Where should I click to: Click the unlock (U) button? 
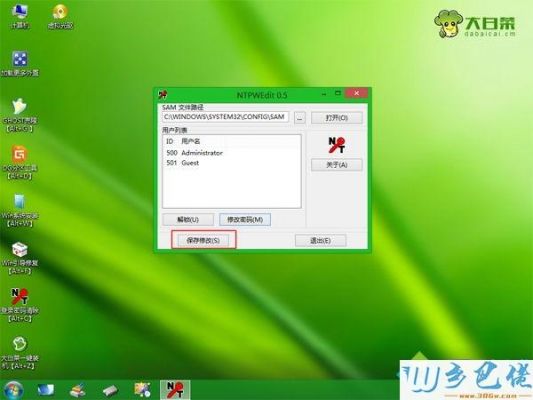pyautogui.click(x=188, y=220)
